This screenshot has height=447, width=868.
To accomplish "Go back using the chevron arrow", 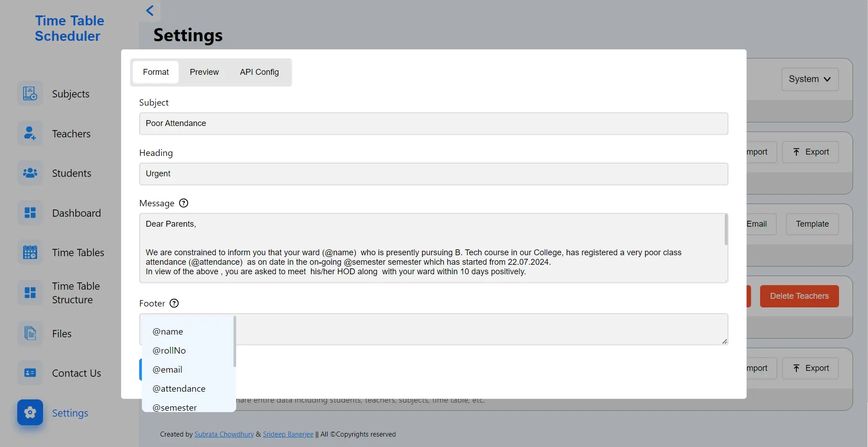I will point(150,10).
